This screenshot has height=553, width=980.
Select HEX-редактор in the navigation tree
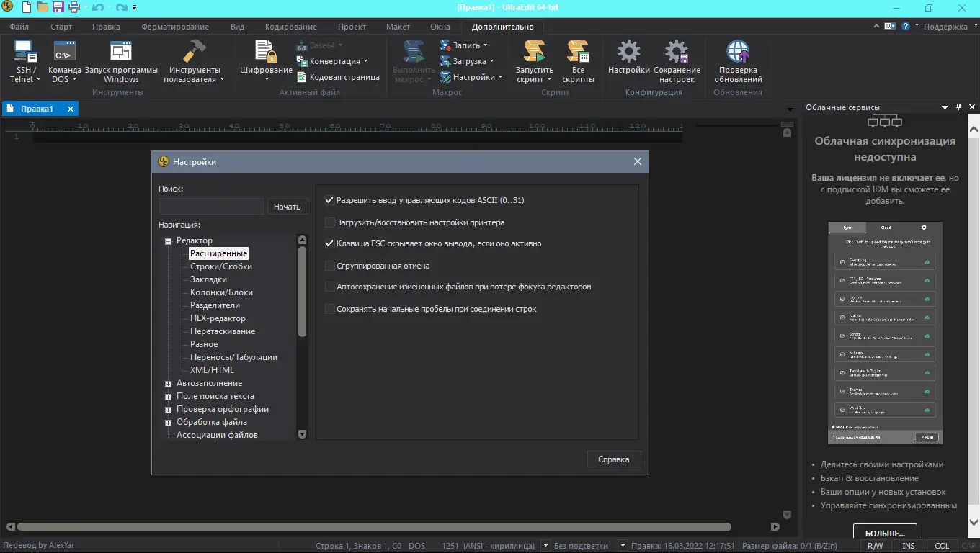(x=218, y=318)
